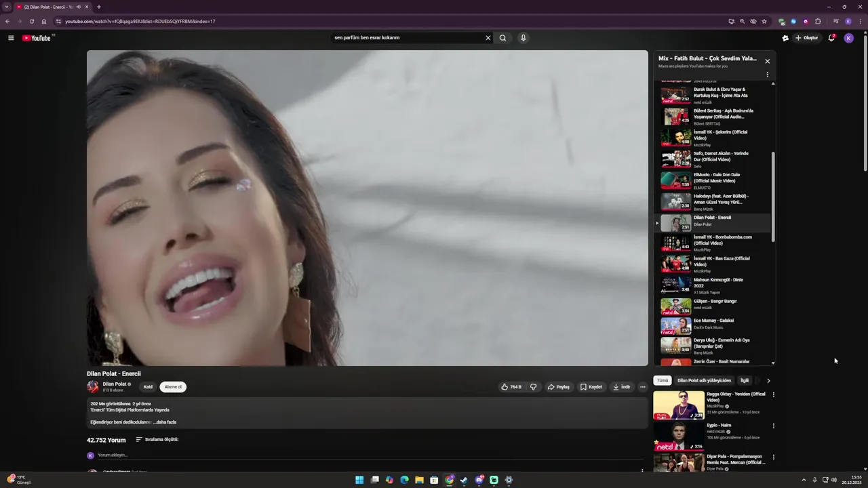Open Discord from the taskbar
This screenshot has height=488, width=868.
tap(479, 480)
